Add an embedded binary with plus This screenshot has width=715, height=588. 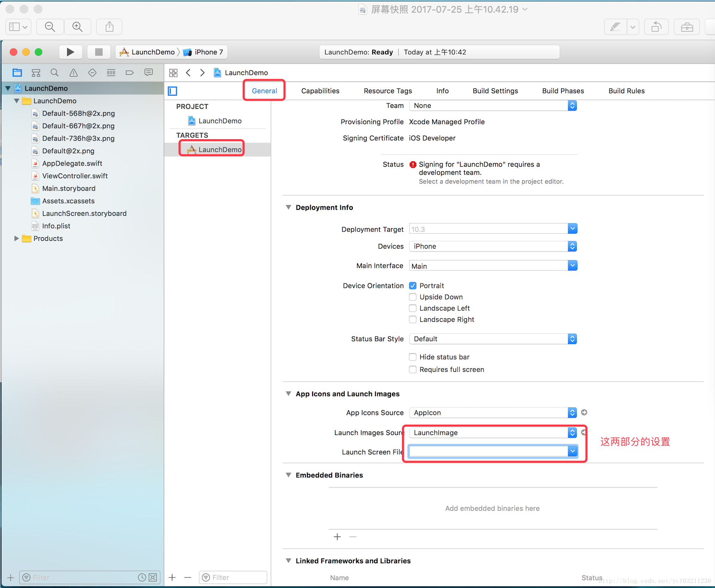point(337,537)
